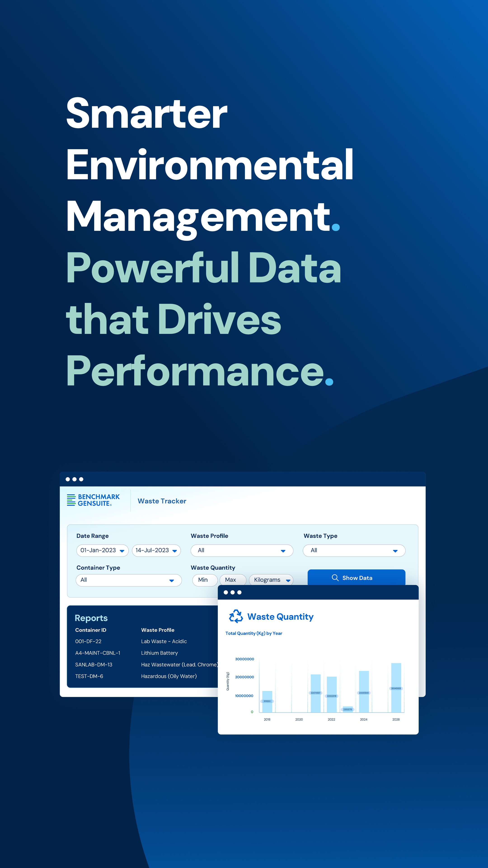Expand the Waste Profile All dropdown
This screenshot has height=868, width=488.
point(242,550)
